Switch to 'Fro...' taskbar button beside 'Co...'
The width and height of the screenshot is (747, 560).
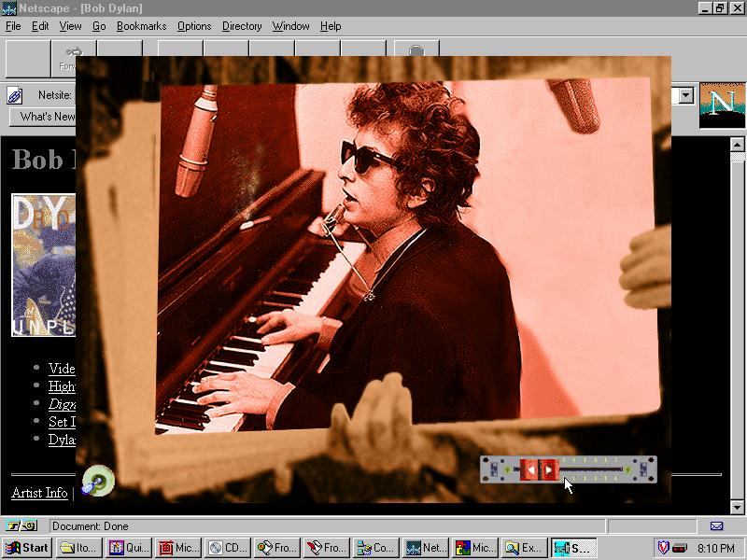(x=327, y=548)
